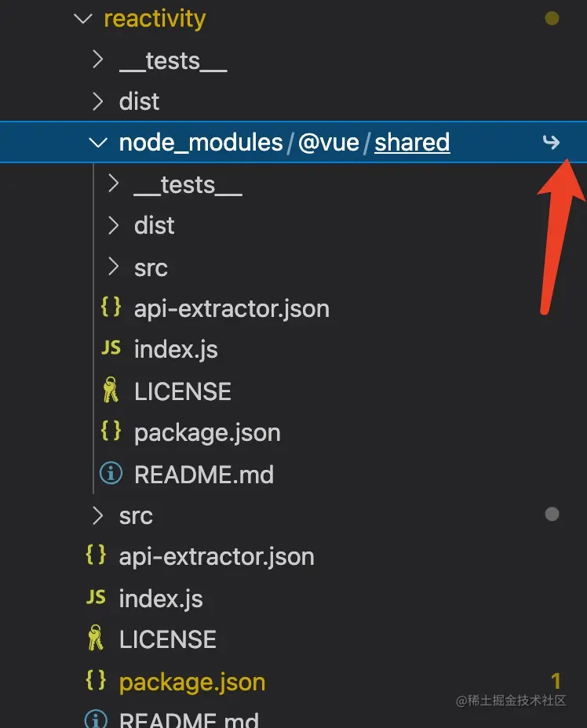Expand reactivity's src folder with the gray dot
Screen dimensions: 587x728
[98, 515]
